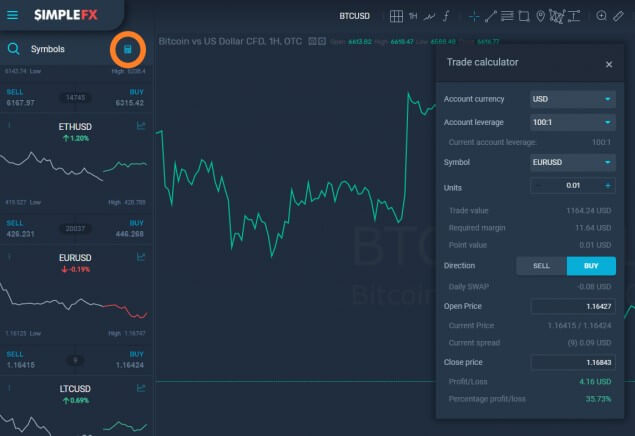
Task: Expand the Account leverage 100:1 dropdown
Action: [573, 122]
